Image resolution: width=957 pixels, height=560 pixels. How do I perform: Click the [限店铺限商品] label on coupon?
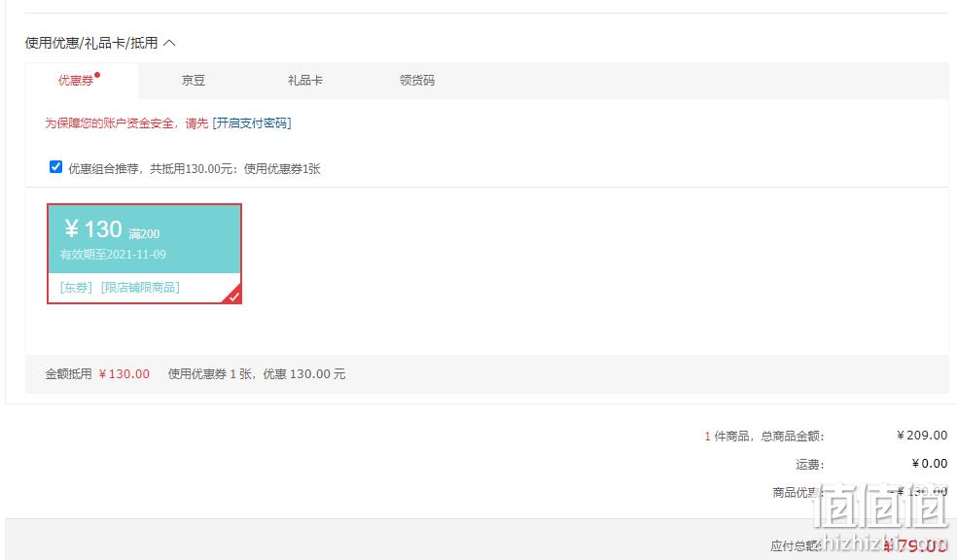140,288
